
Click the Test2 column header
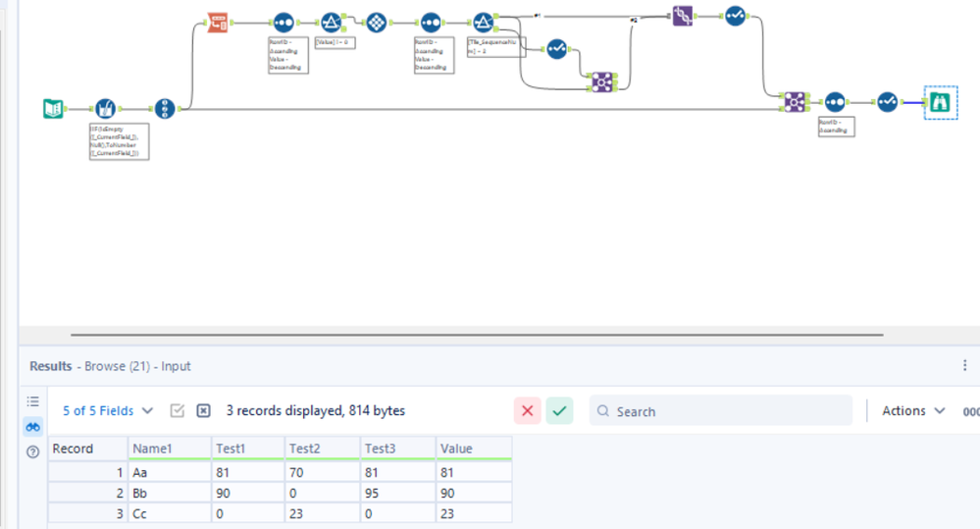click(322, 449)
